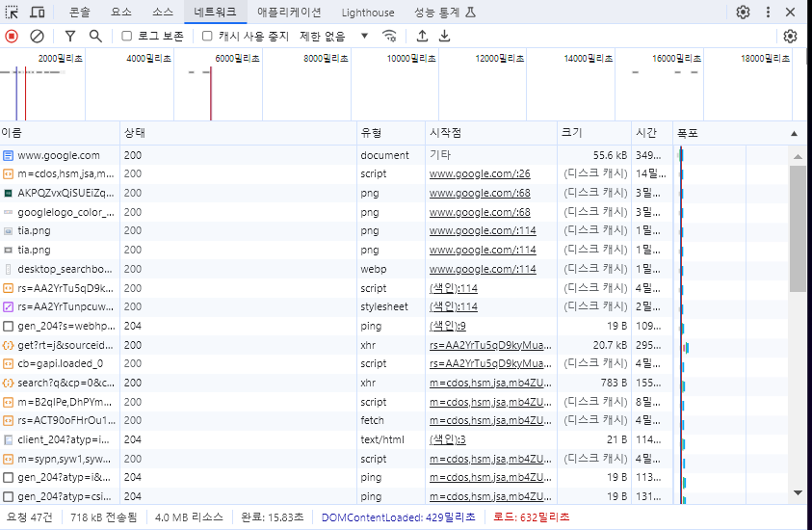Screen dimensions: 812x530
Task: Sort by the waterfall column arrow (폭포)
Action: 794,134
